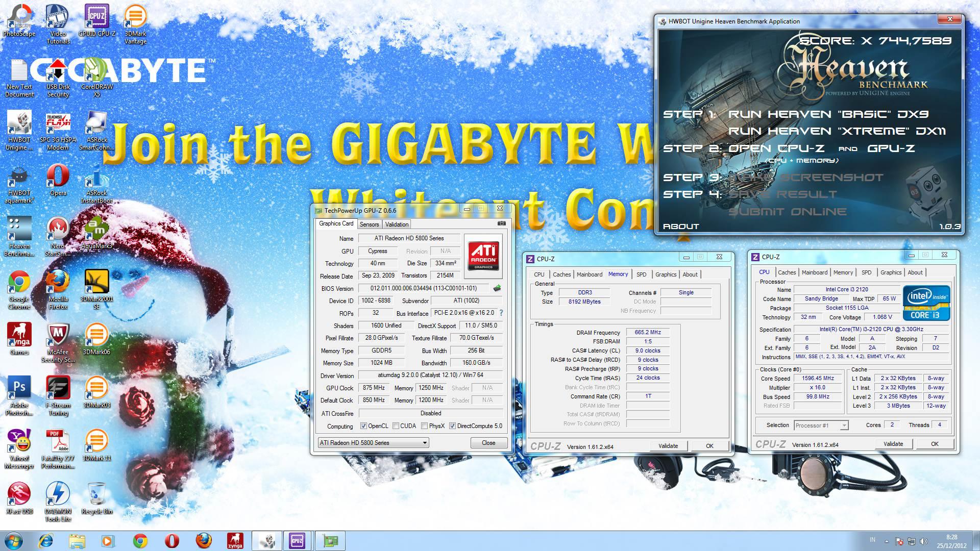Open the CorelDRAW X5 desktop icon
The image size is (980, 551).
point(97,78)
